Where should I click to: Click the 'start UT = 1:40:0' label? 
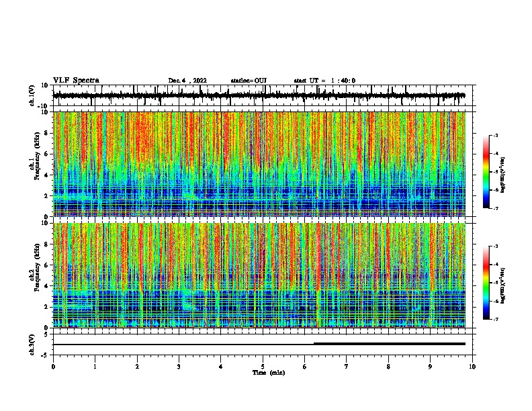(x=324, y=81)
